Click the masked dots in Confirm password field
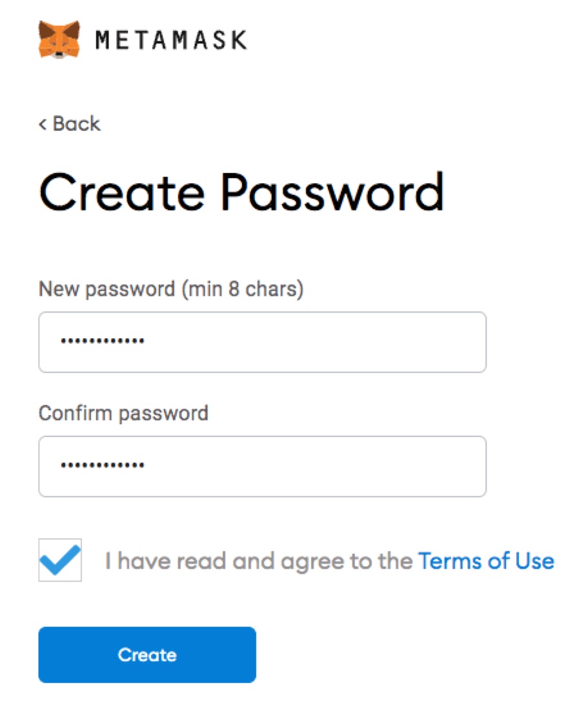The image size is (588, 710). [x=103, y=465]
